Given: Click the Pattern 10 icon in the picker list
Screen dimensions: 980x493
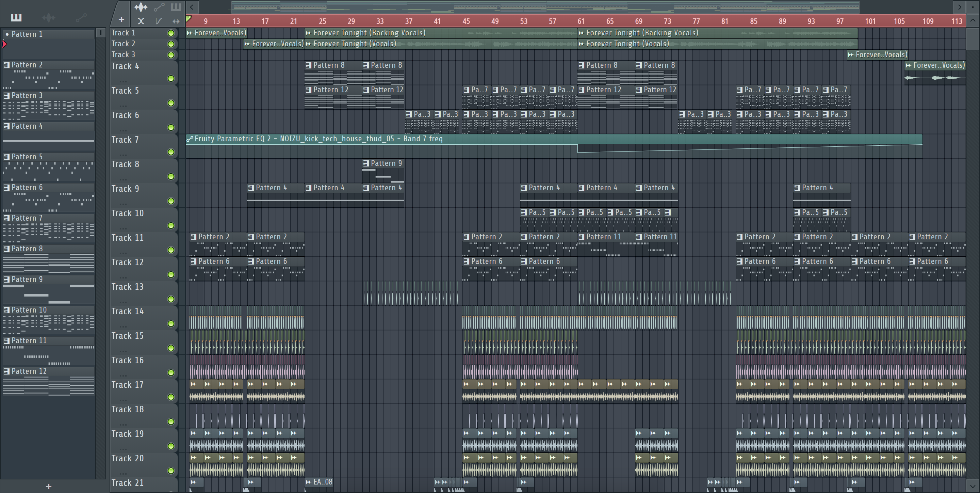Looking at the screenshot, I should (x=7, y=310).
